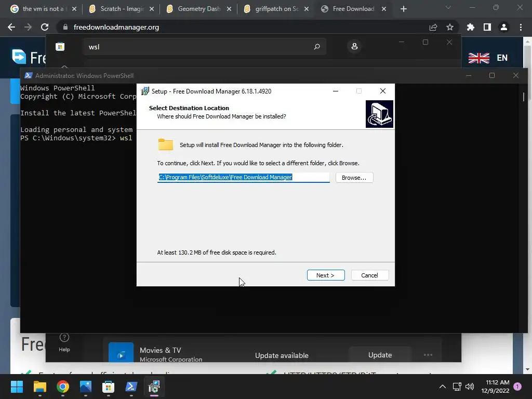
Task: Click the setup installer taskbar icon
Action: click(x=154, y=387)
